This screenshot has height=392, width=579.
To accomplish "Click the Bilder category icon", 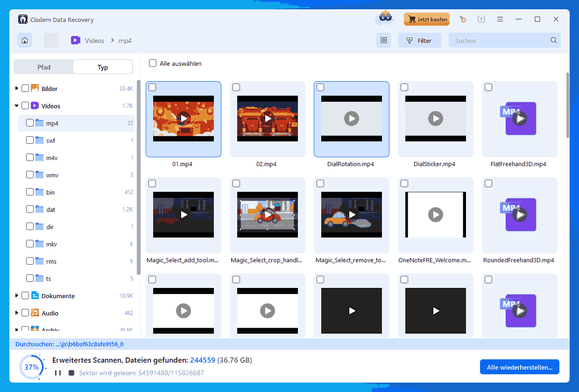I will coord(35,88).
